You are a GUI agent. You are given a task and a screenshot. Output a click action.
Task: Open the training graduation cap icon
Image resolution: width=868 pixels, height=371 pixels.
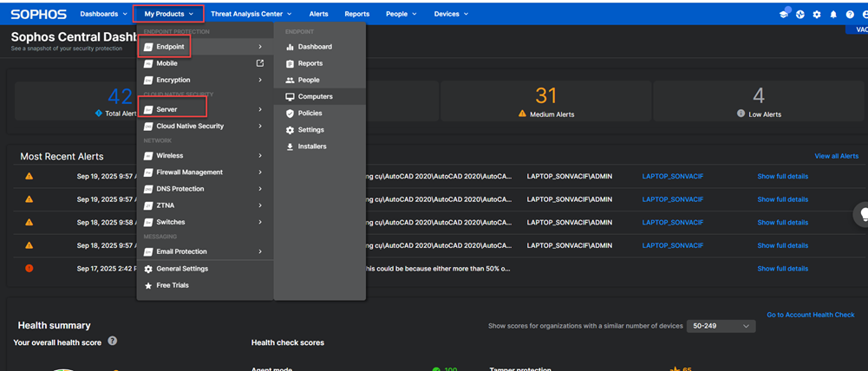tap(785, 14)
